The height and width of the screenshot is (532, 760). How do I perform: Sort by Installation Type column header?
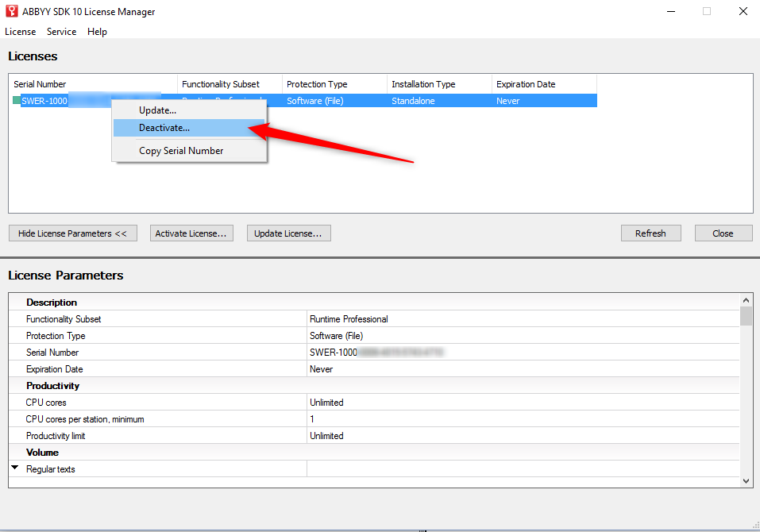pyautogui.click(x=439, y=84)
